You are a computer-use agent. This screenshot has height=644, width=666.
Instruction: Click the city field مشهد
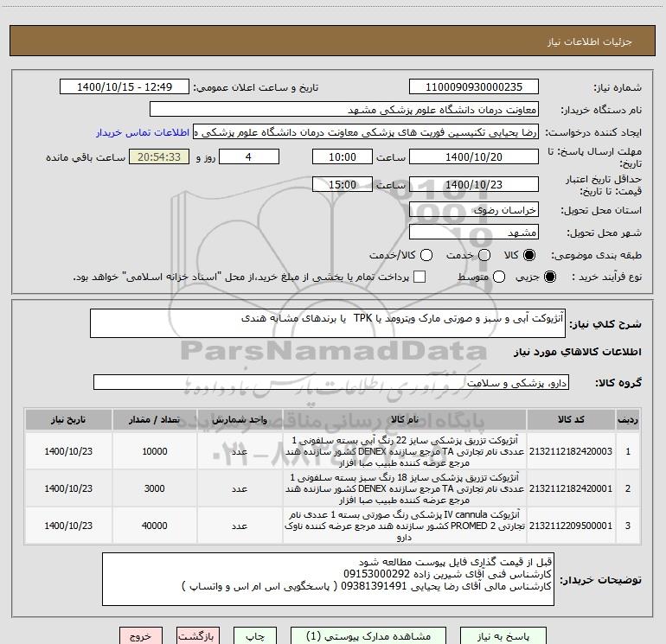pyautogui.click(x=474, y=233)
